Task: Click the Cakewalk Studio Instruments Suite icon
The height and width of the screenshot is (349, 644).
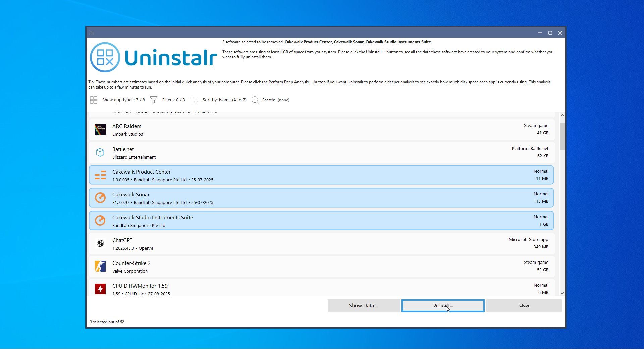Action: [x=100, y=221]
